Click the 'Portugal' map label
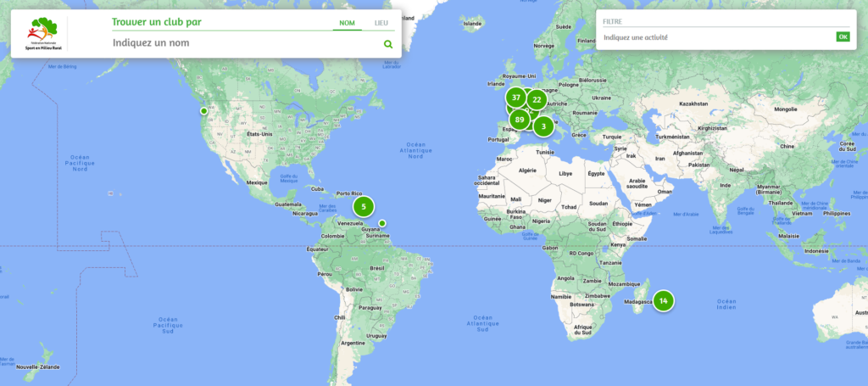 point(498,140)
